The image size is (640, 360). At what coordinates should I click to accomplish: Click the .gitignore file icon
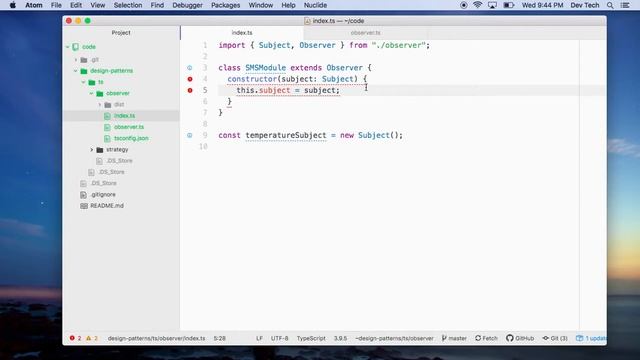pyautogui.click(x=83, y=195)
